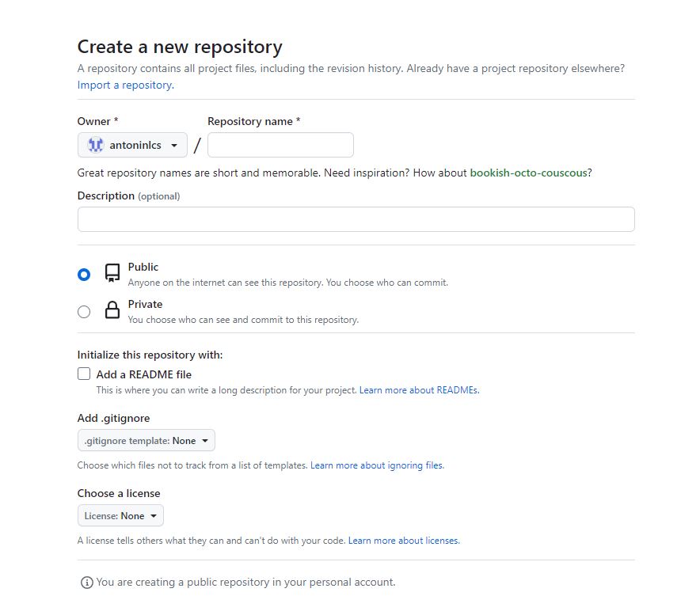Click the antoninlcs owner avatar icon
Screen dimensions: 700x596
click(x=96, y=146)
